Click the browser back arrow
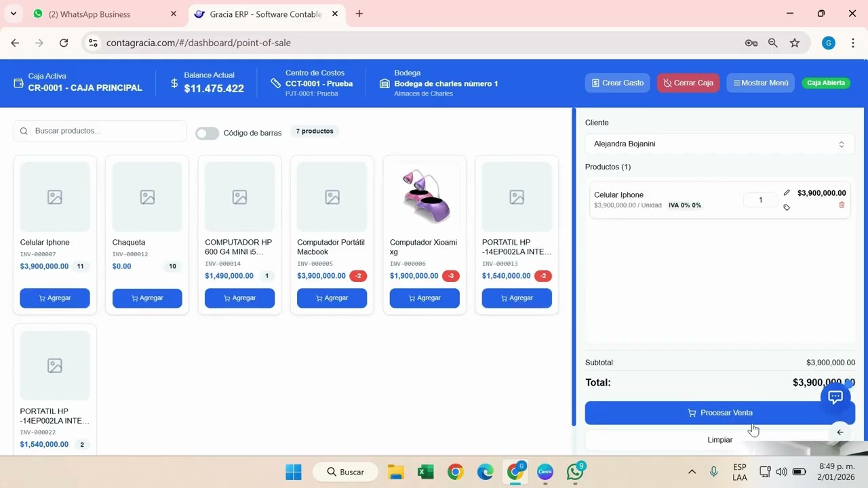Image resolution: width=868 pixels, height=488 pixels. 15,43
